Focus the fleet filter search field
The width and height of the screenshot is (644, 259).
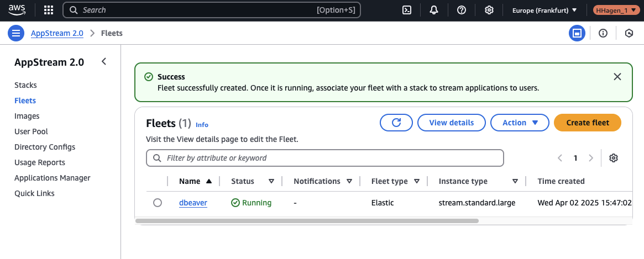332,158
